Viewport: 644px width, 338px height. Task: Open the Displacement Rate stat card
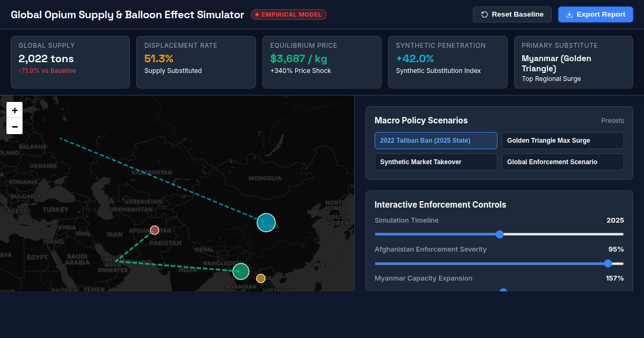coord(196,62)
